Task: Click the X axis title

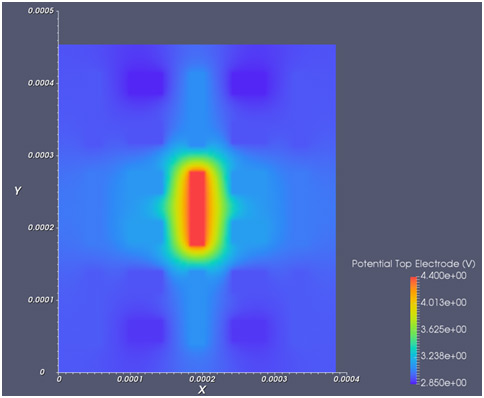Action: pyautogui.click(x=202, y=390)
